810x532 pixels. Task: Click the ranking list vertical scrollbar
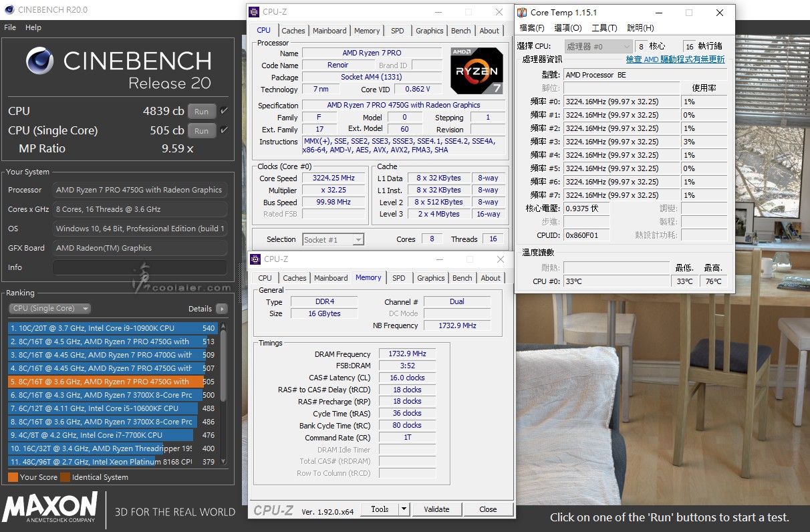tap(223, 394)
